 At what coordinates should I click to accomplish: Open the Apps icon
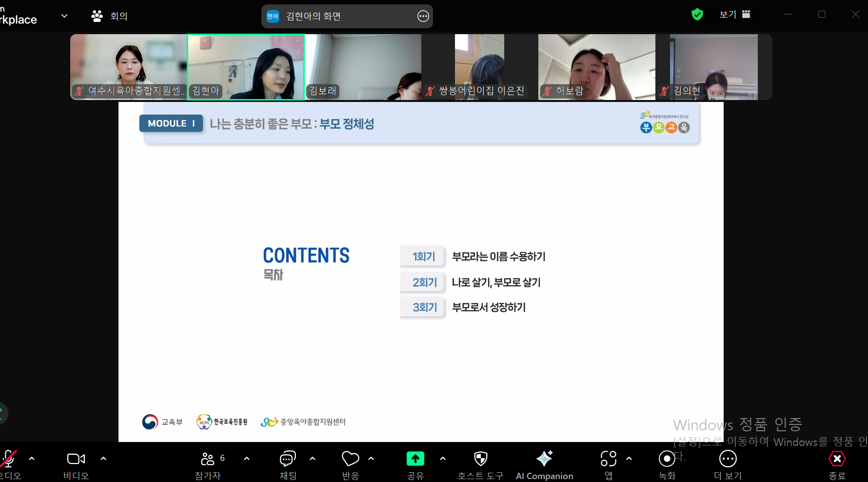pos(608,459)
